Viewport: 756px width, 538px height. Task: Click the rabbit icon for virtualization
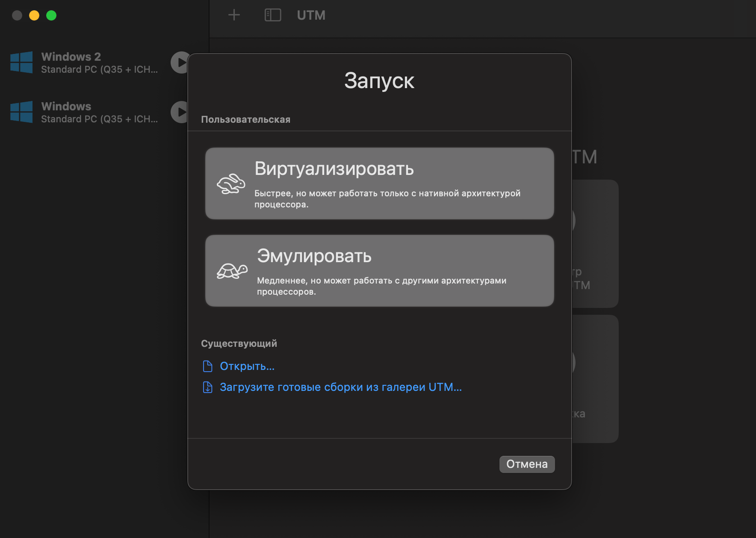231,184
